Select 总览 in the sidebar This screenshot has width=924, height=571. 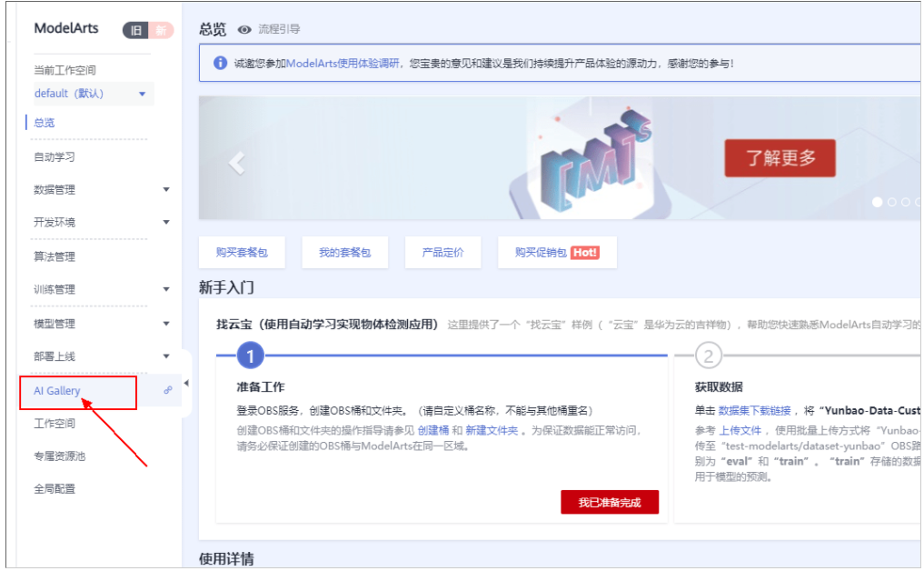tap(45, 123)
